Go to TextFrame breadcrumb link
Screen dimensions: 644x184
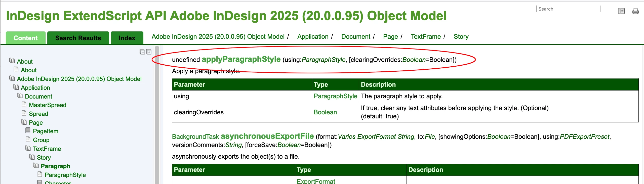coord(426,37)
